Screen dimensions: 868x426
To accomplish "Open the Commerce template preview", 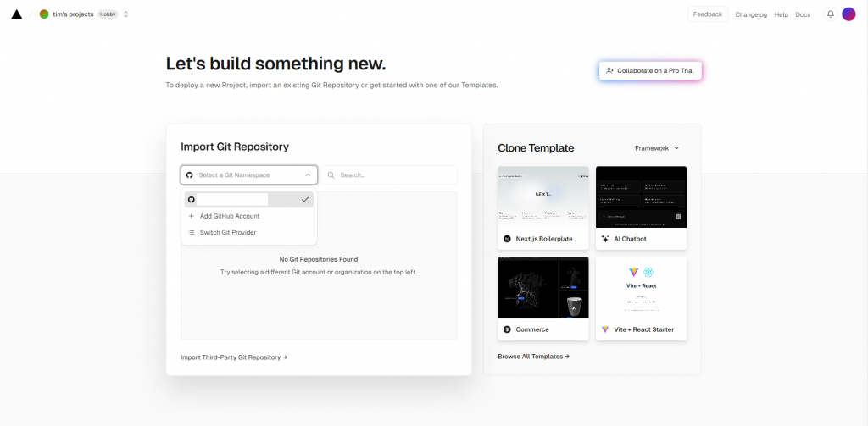I will pos(543,288).
